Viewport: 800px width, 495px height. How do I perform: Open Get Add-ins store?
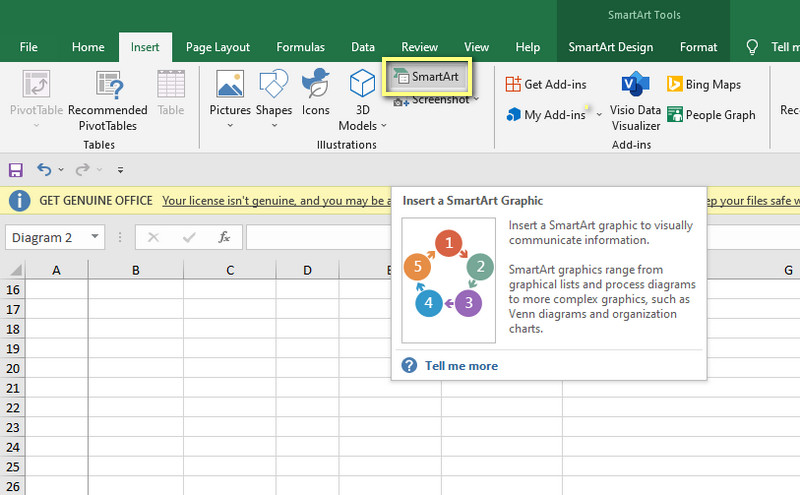click(546, 84)
